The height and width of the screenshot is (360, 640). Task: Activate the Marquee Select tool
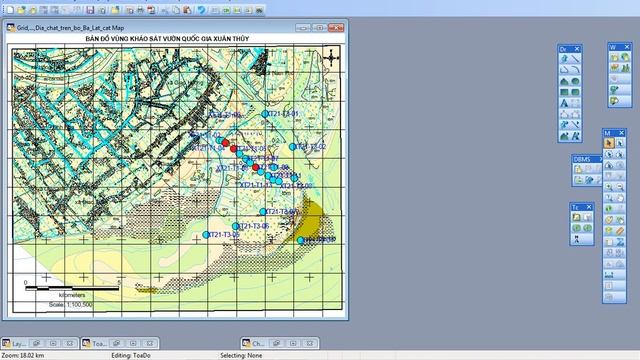coord(620,143)
